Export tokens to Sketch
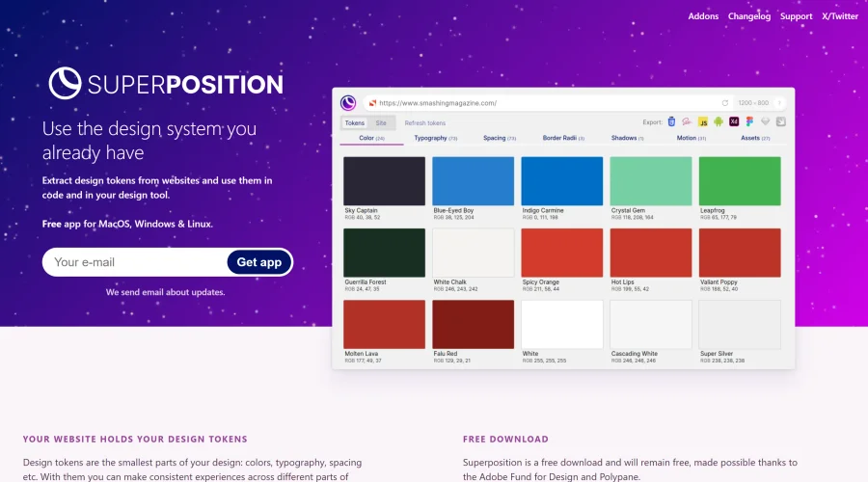Image resolution: width=868 pixels, height=482 pixels. (765, 121)
